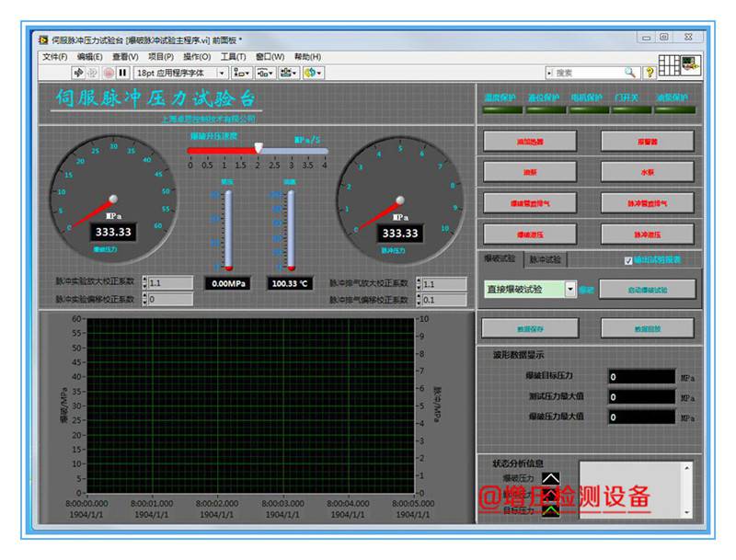736x560 pixels.
Task: Uncheck the 输出试验报表 checkbox
Action: (x=629, y=260)
